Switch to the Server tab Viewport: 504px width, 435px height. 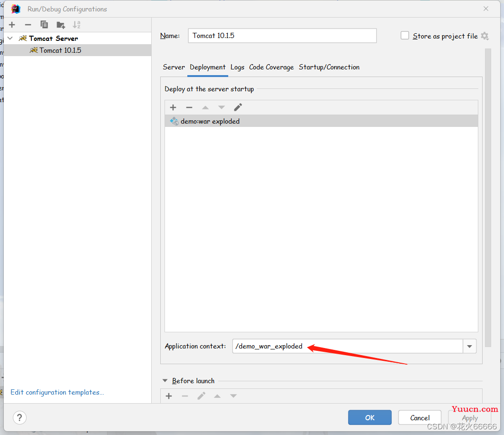coord(174,67)
